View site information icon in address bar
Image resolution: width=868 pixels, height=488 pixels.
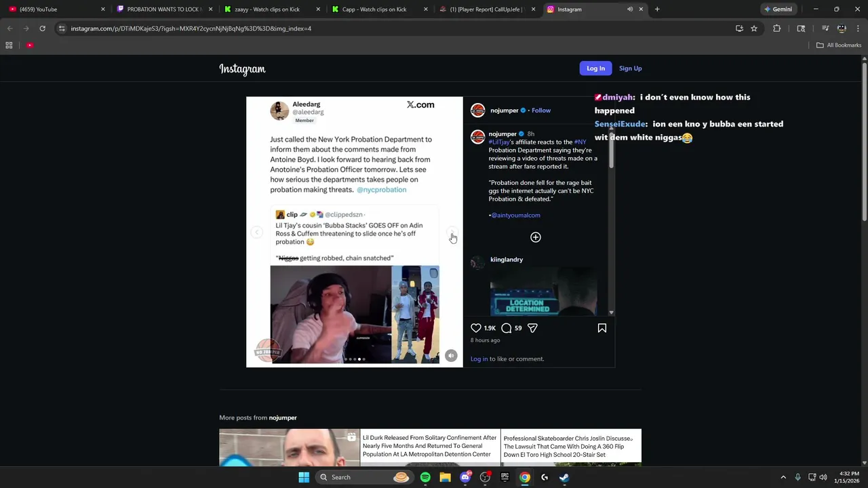(62, 28)
